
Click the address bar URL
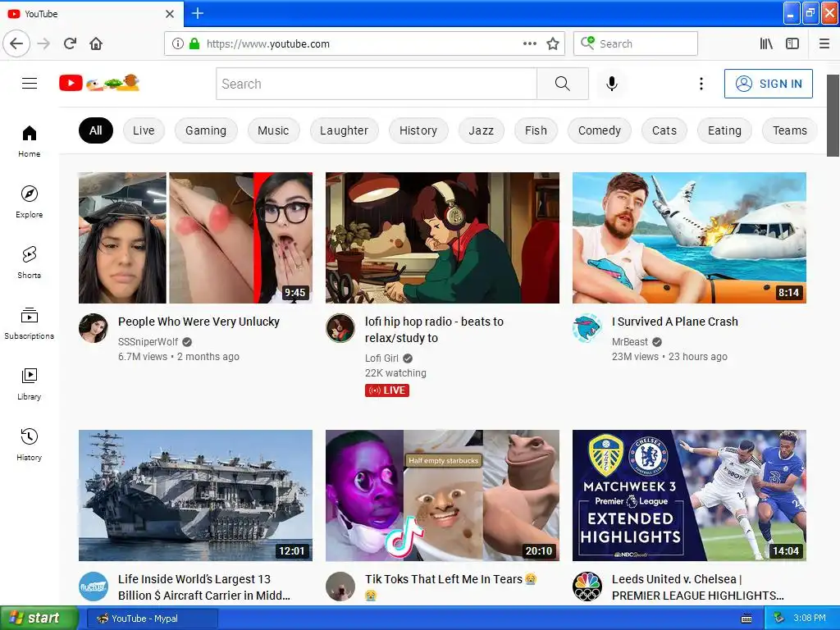coord(268,44)
